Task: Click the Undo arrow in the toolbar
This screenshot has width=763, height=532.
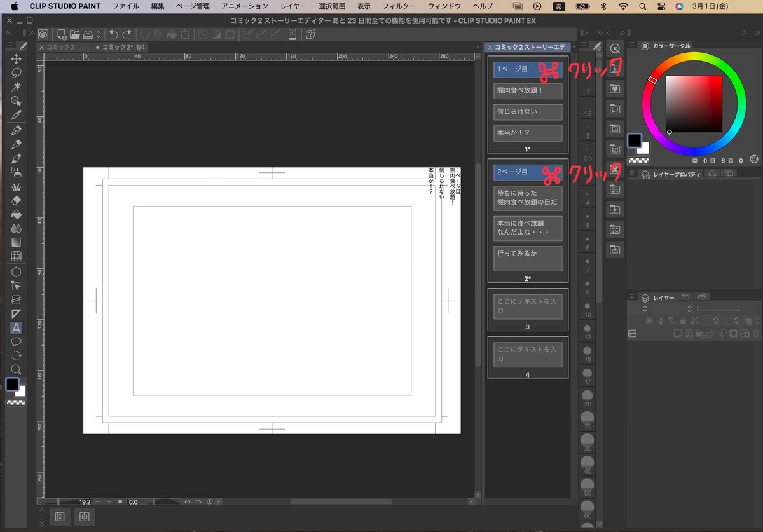Action: pos(113,34)
